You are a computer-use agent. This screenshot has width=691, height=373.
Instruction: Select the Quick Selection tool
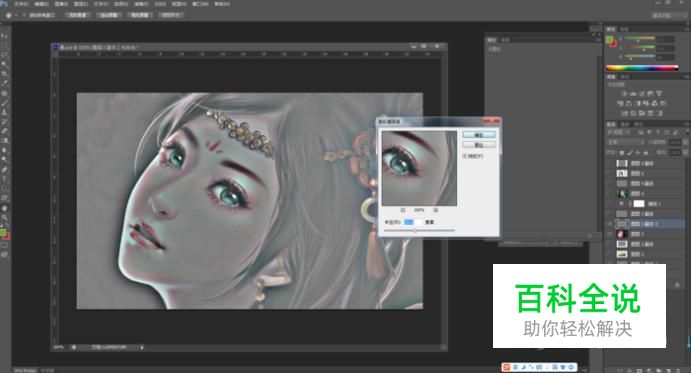(4, 64)
